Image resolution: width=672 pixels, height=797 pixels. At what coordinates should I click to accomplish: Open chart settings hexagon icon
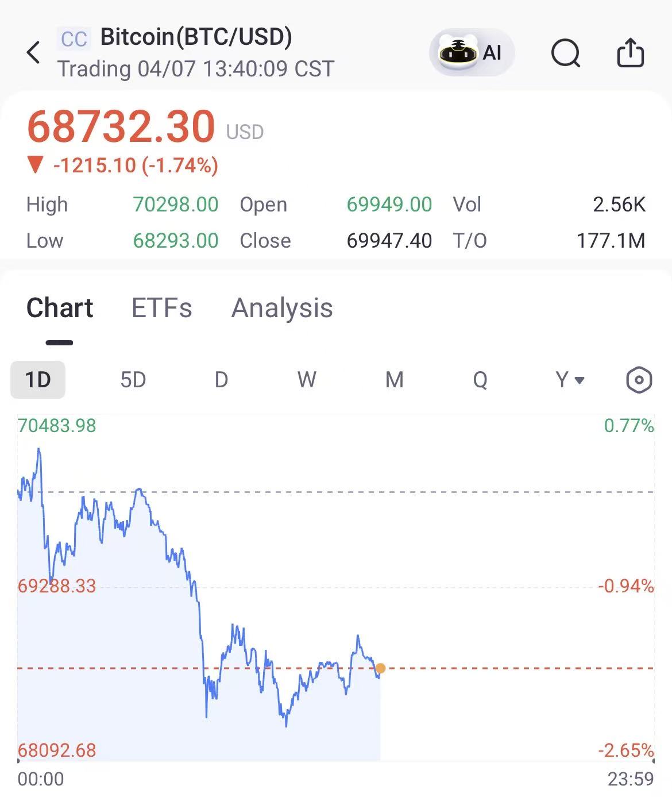point(639,380)
